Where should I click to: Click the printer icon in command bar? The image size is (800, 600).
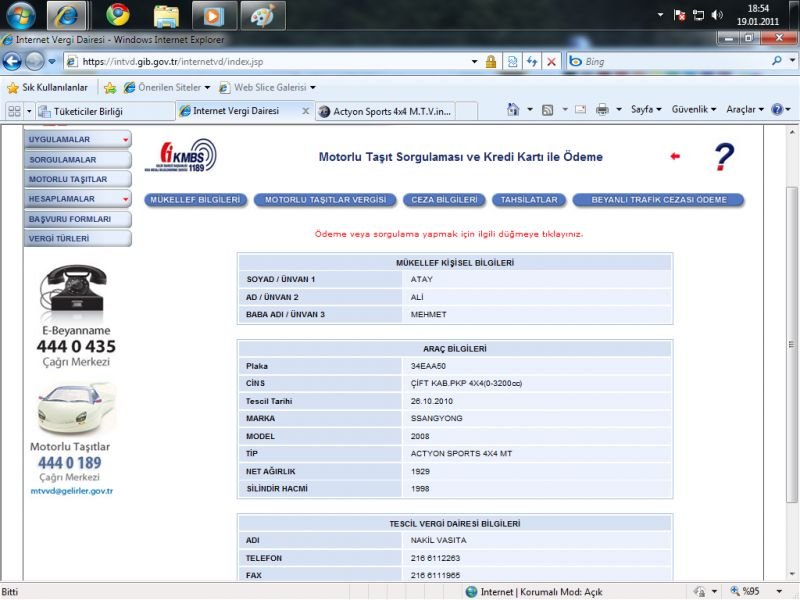point(602,109)
